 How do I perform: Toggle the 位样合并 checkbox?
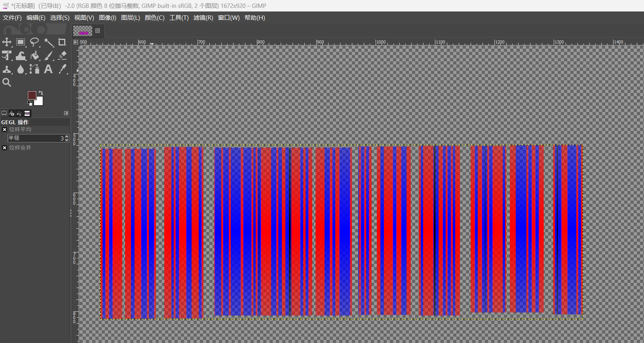(4, 148)
